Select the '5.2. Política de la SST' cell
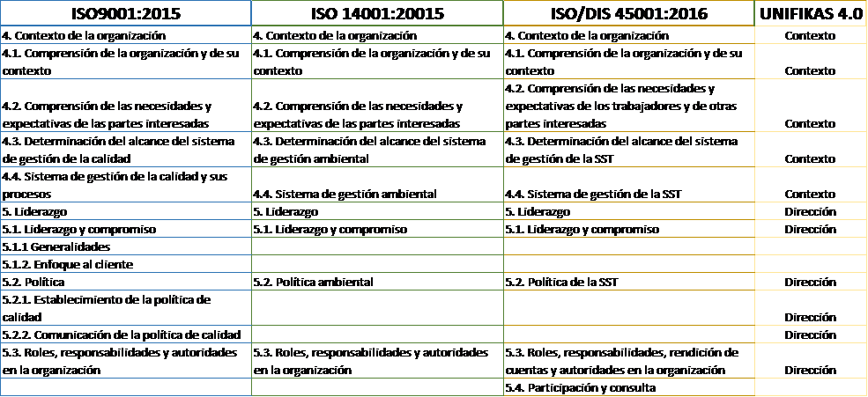This screenshot has width=868, height=397. coord(629,282)
